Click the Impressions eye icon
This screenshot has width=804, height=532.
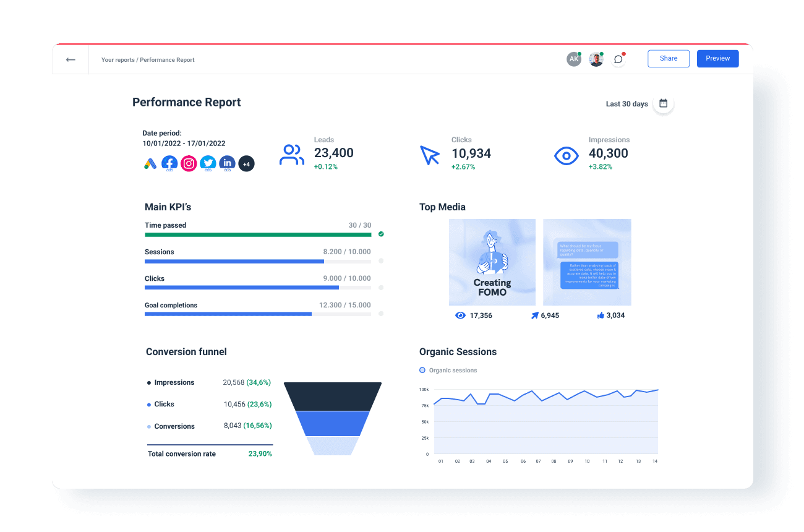(566, 155)
